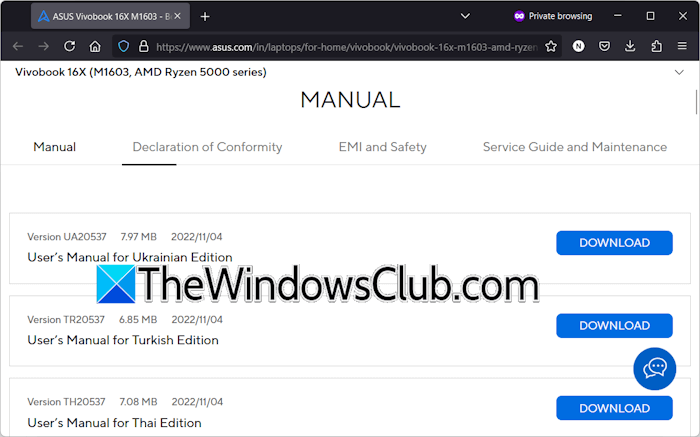
Task: Close the ASUS Vivobook 16X tab
Action: (177, 16)
